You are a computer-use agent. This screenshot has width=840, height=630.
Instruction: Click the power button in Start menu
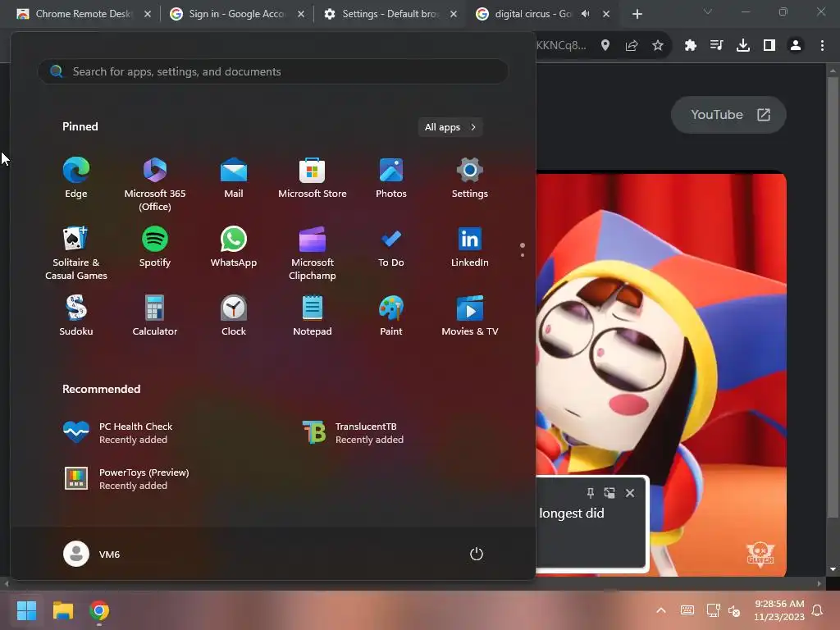point(477,554)
